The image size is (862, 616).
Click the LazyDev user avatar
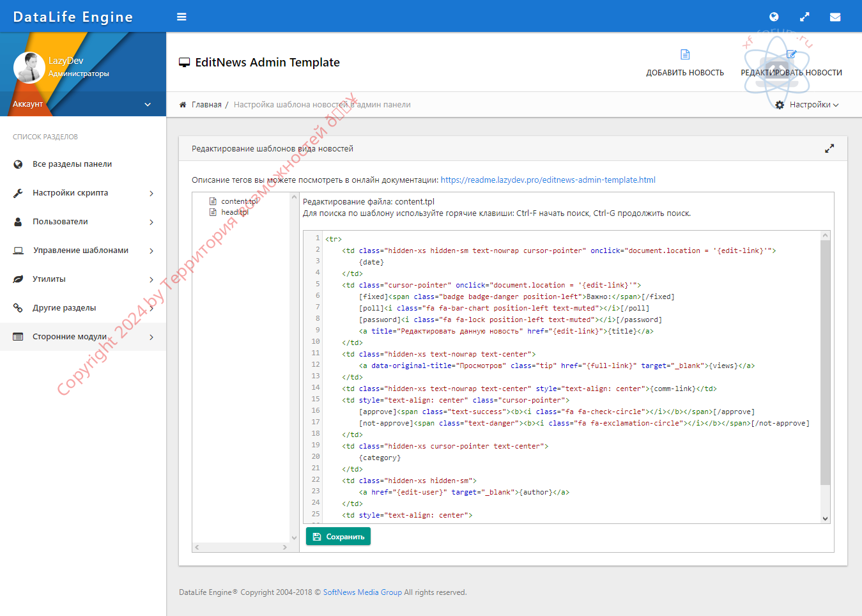click(x=29, y=67)
